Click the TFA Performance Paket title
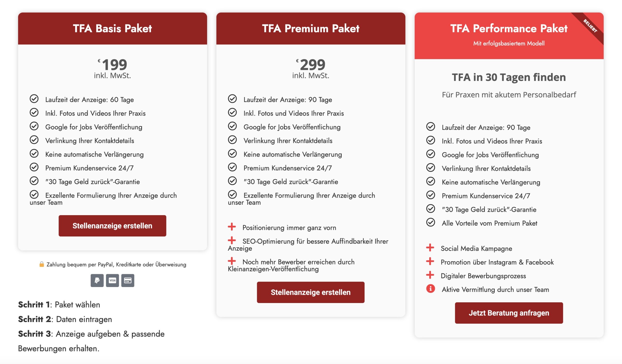The width and height of the screenshot is (622, 364). [x=509, y=29]
